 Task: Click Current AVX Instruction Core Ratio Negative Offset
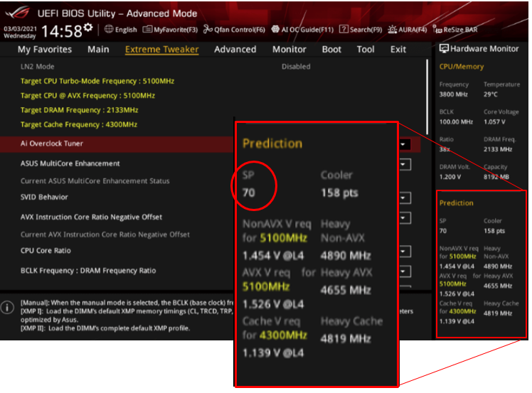click(105, 235)
